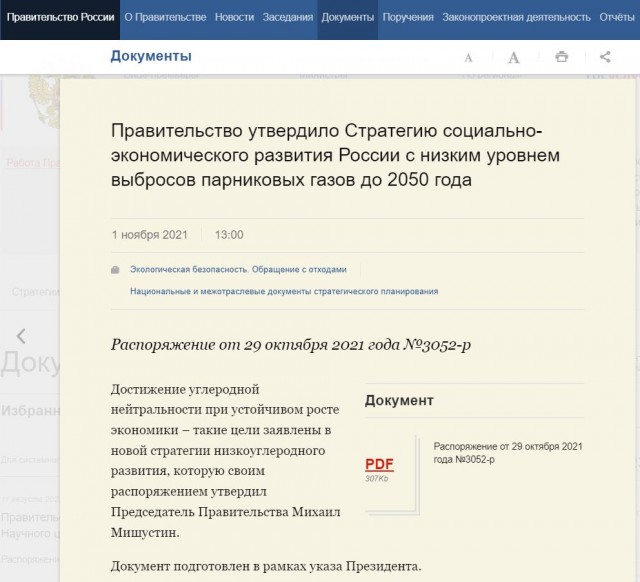This screenshot has width=640, height=582.
Task: Open the Заседания menu item
Action: click(x=288, y=17)
